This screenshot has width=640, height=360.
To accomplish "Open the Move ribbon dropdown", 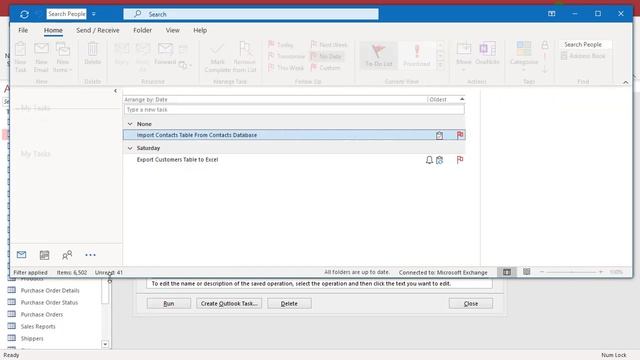I will 464,56.
